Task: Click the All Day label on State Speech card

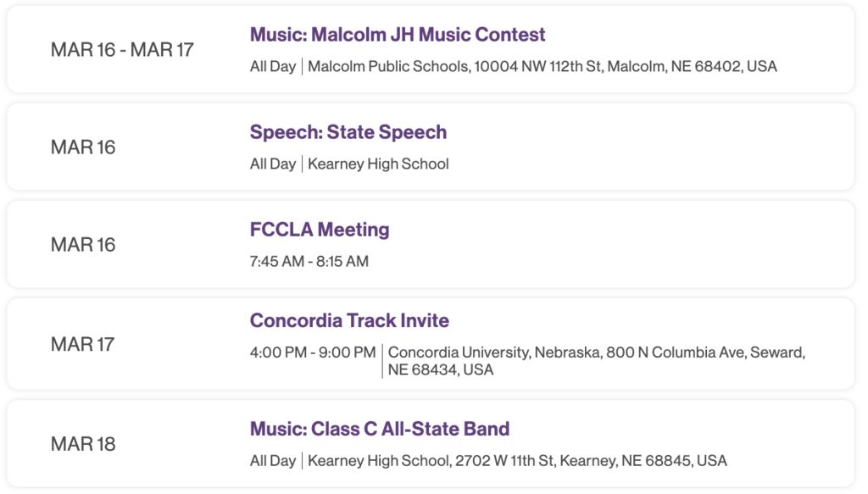Action: [x=273, y=164]
